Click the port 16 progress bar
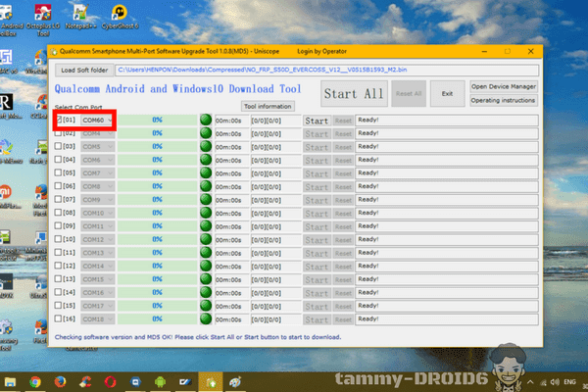588x392 pixels. (x=158, y=319)
